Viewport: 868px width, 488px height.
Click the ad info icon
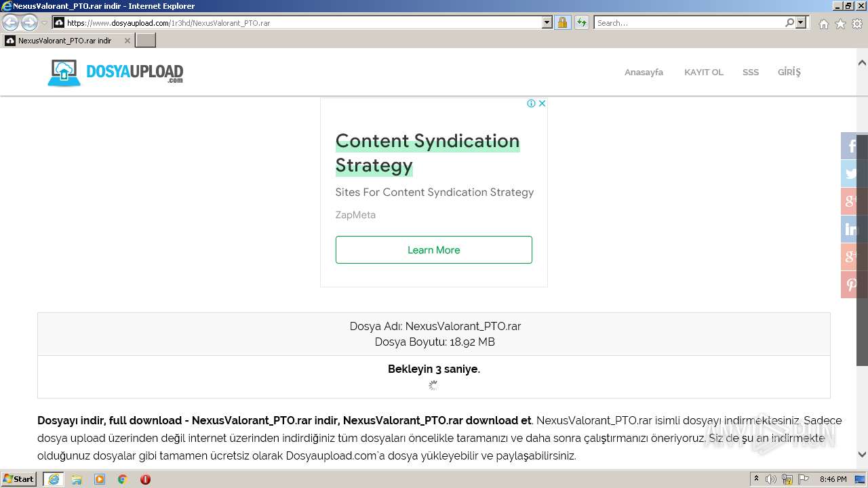pos(531,104)
